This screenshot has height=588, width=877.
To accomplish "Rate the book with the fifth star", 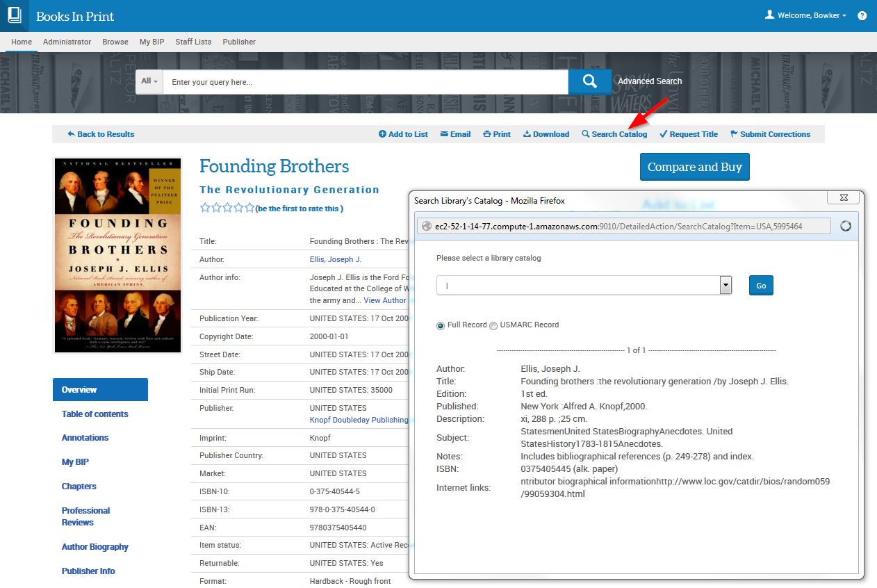I will coord(249,208).
